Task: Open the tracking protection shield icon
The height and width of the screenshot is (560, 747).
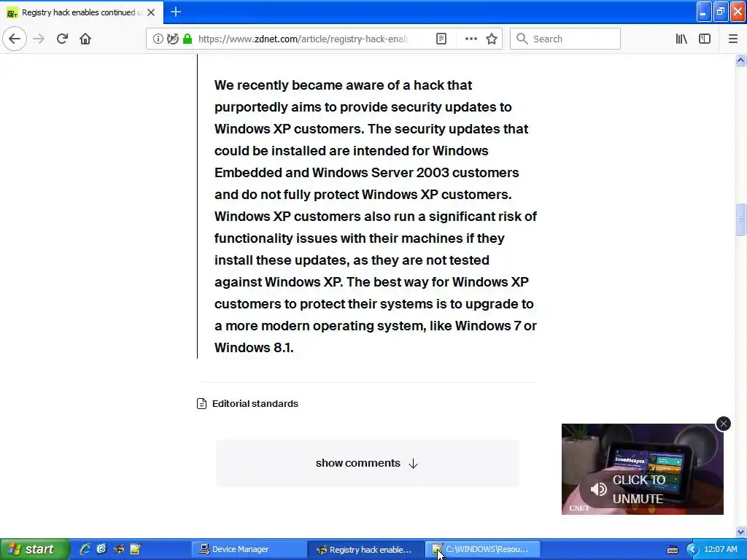Action: [172, 39]
